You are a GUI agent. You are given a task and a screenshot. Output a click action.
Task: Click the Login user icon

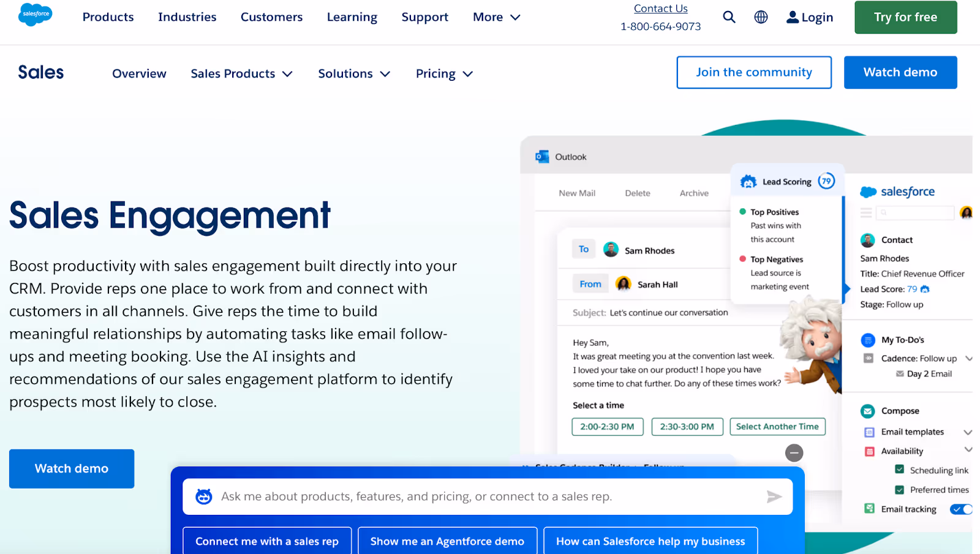point(793,17)
